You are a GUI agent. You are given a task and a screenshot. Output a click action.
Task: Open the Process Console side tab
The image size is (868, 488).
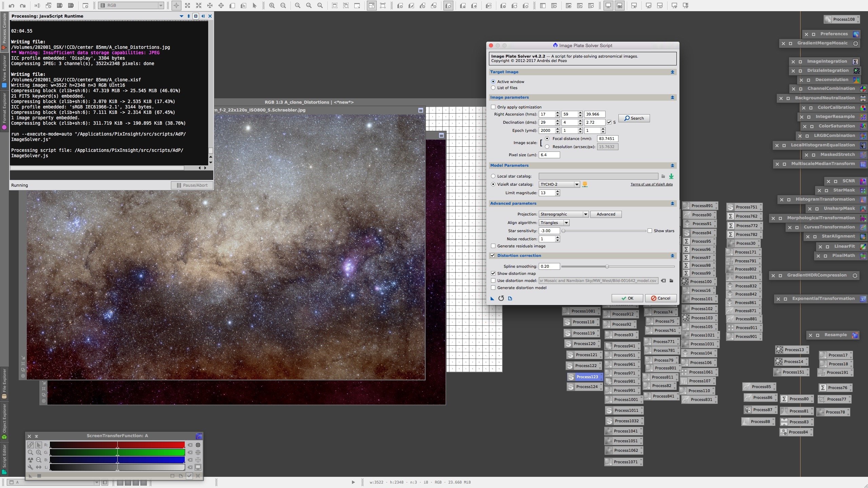[x=4, y=30]
